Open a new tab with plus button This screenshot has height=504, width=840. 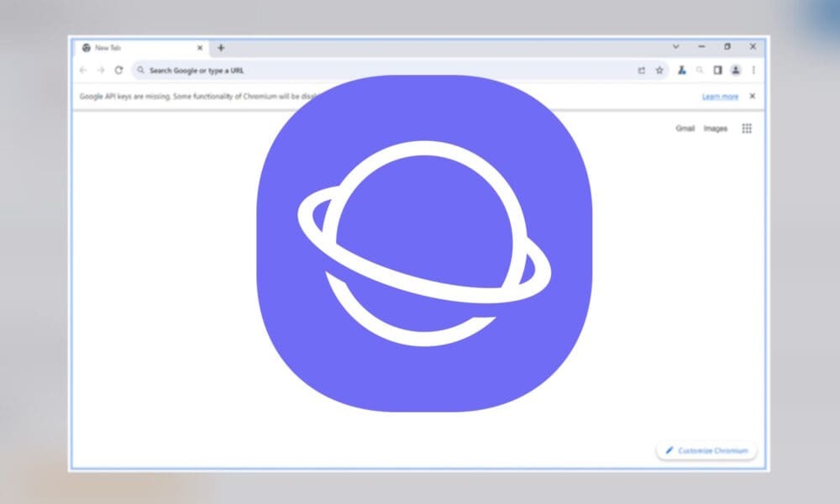221,48
